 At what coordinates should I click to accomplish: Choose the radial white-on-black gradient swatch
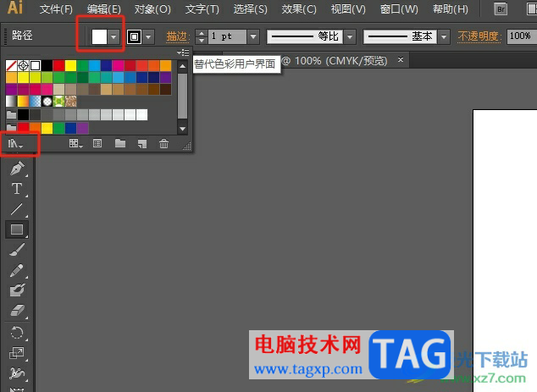[47, 102]
